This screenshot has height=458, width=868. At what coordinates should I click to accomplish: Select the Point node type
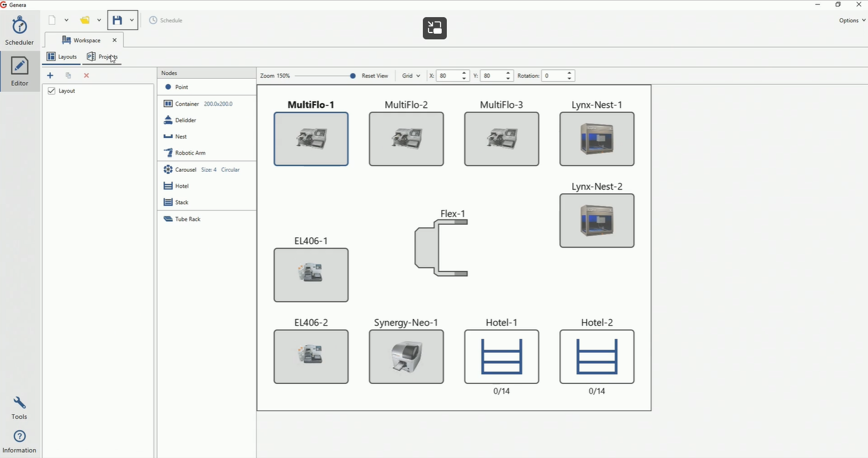point(180,87)
